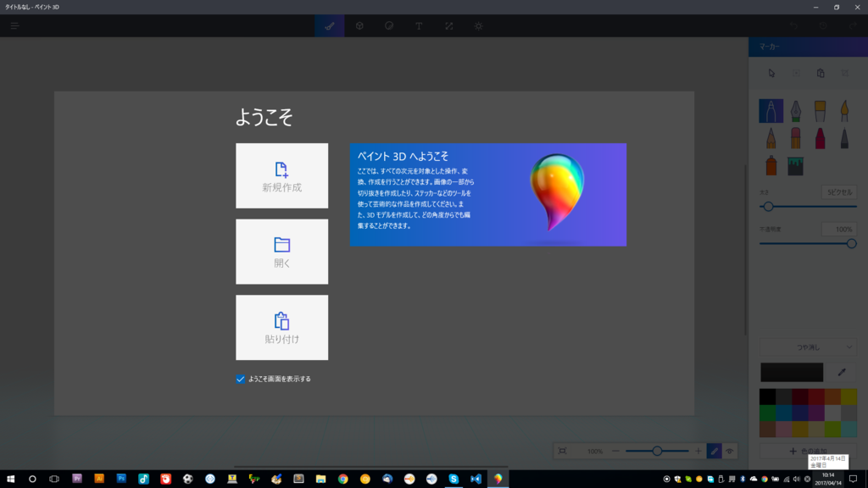Screen dimensions: 868x488
Task: Choose the yellow palette swatch
Action: (849, 396)
